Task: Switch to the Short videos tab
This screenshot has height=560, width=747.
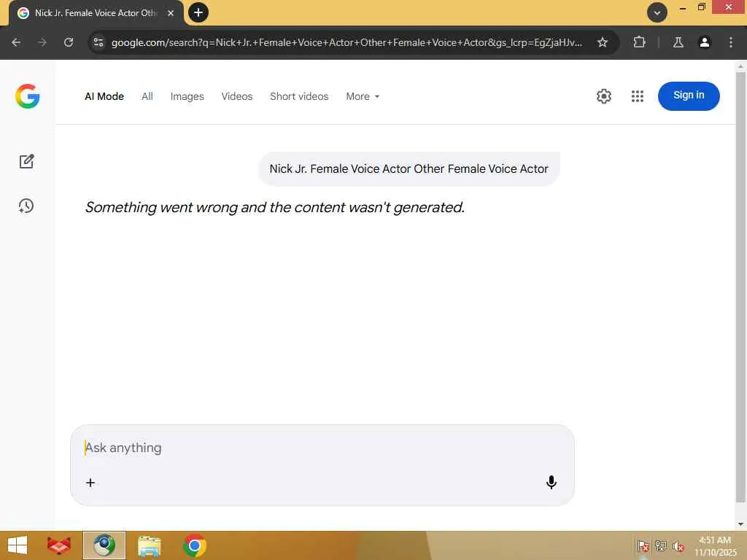Action: [x=299, y=96]
